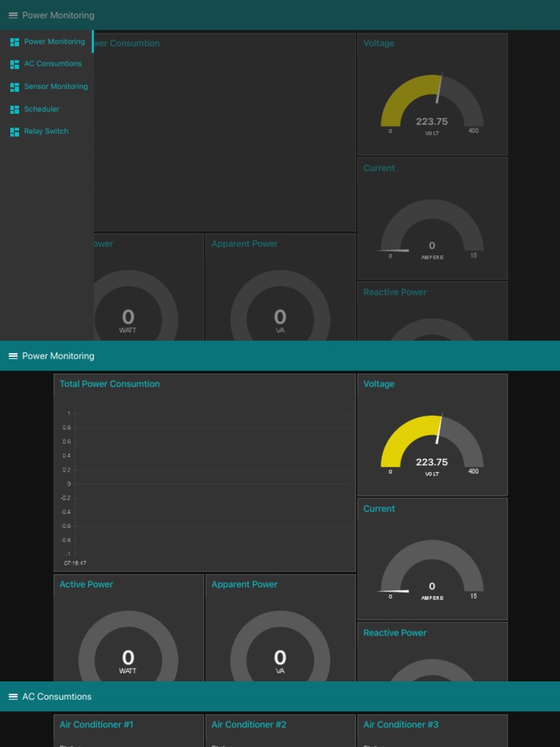Click the Reactive Power title in the undimmed dashboard
560x747 pixels.
(394, 632)
